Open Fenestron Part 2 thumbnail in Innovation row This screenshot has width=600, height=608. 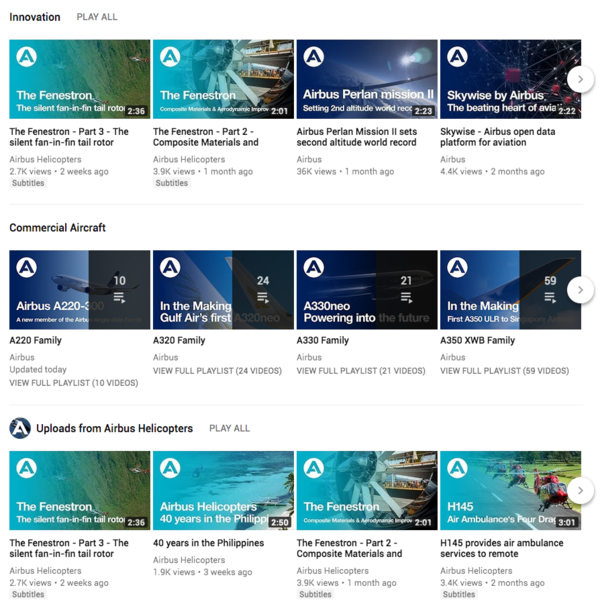(223, 79)
